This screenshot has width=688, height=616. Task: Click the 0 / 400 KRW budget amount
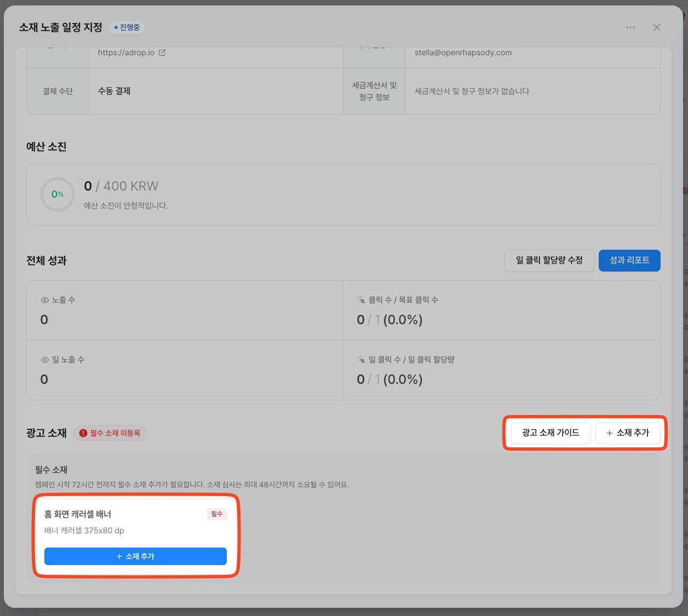[x=121, y=186]
